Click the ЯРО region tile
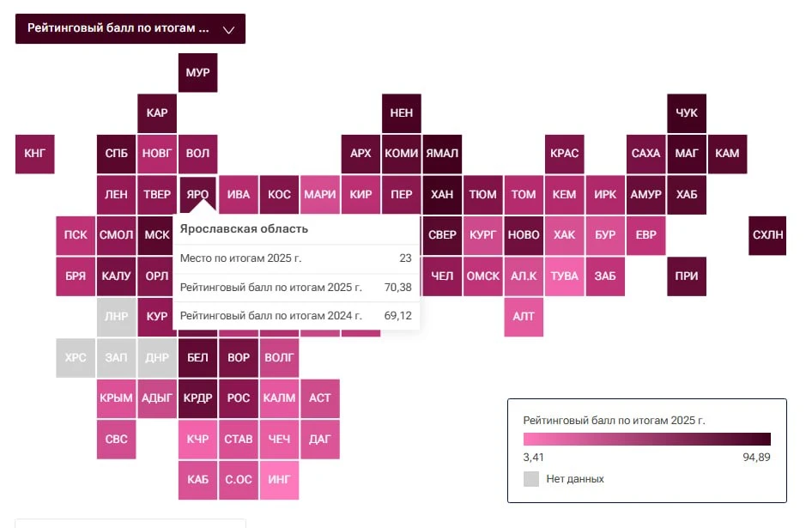812x528 pixels. point(197,194)
